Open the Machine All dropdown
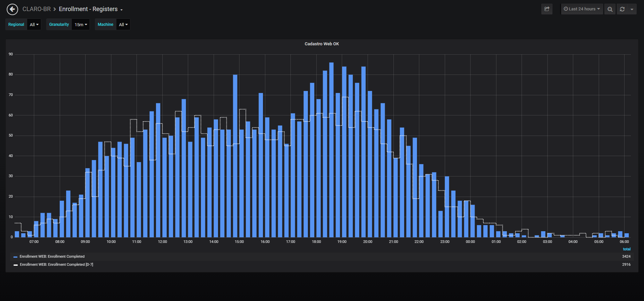The width and height of the screenshot is (644, 301). [x=123, y=24]
